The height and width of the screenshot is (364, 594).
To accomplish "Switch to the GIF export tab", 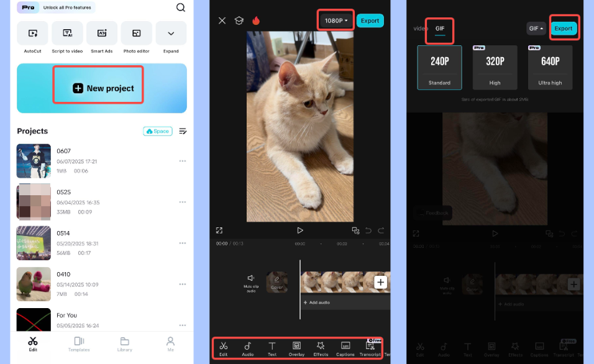I will point(439,28).
